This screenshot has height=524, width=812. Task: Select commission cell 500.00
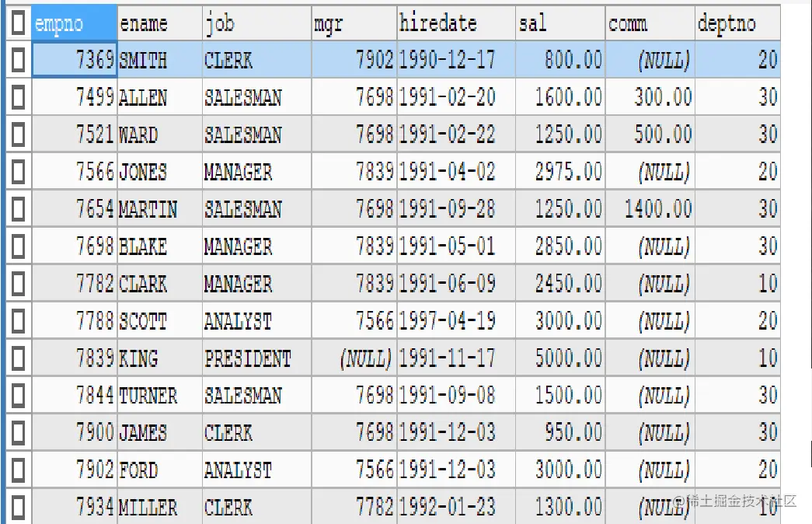(x=650, y=134)
